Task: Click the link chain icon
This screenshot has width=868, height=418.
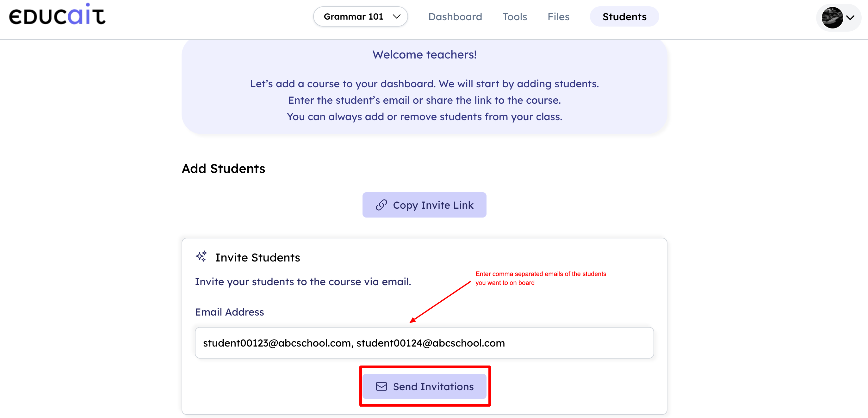Action: pos(381,205)
